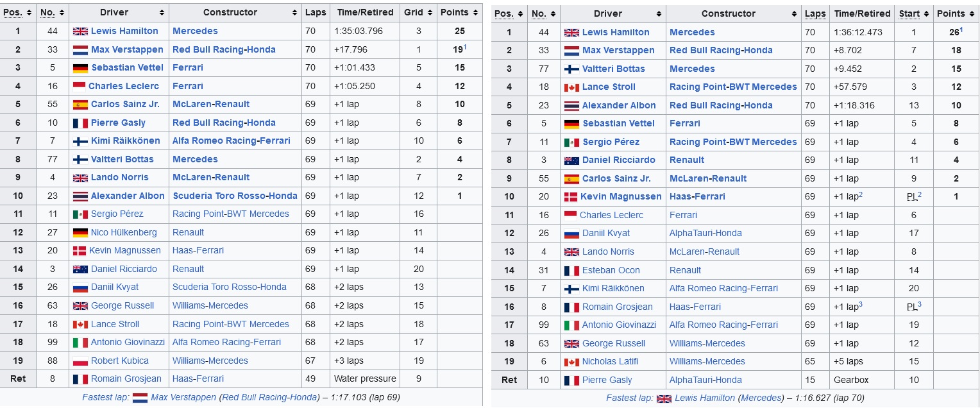Image resolution: width=980 pixels, height=408 pixels.
Task: Open Mercedes link in Valtteri Bottas row, left table
Action: point(195,159)
